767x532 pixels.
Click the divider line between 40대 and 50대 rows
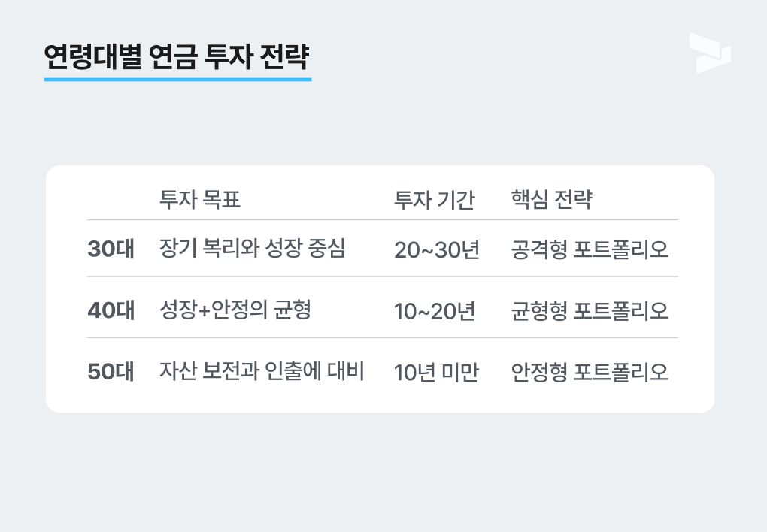coord(382,337)
